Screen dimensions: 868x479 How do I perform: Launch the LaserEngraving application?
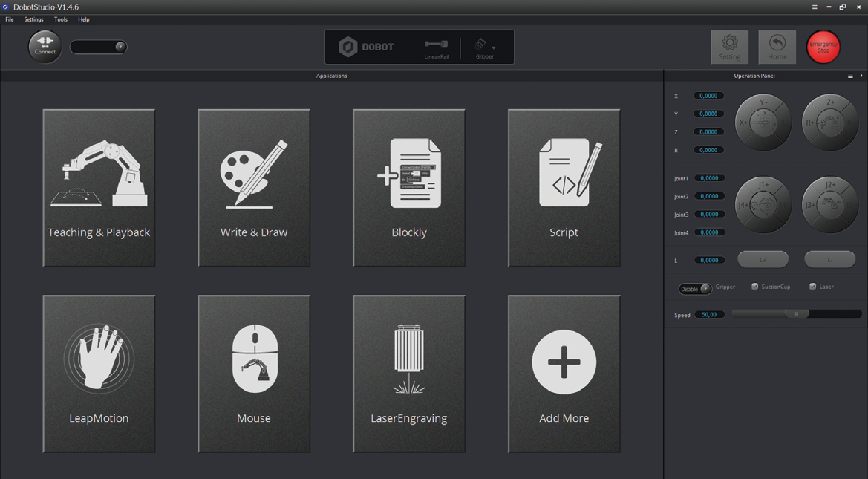tap(409, 374)
